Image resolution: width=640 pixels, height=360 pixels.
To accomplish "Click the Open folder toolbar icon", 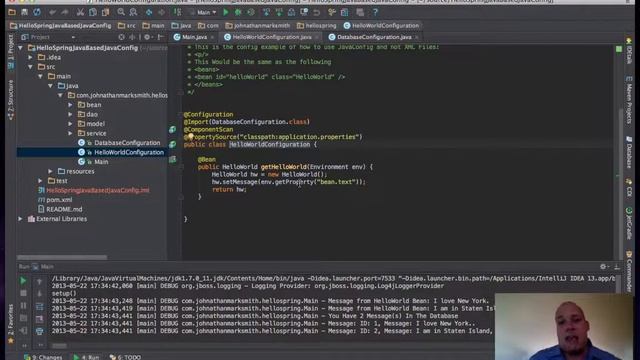I will [12, 12].
